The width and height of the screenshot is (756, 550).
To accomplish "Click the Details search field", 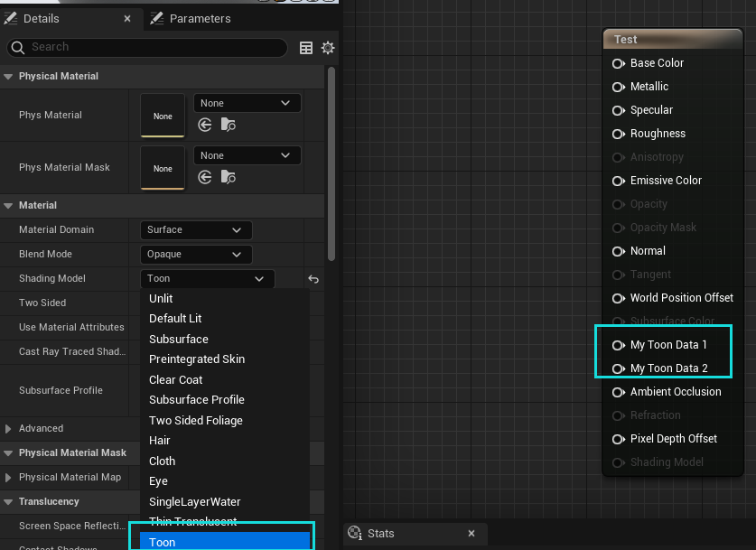I will click(154, 47).
